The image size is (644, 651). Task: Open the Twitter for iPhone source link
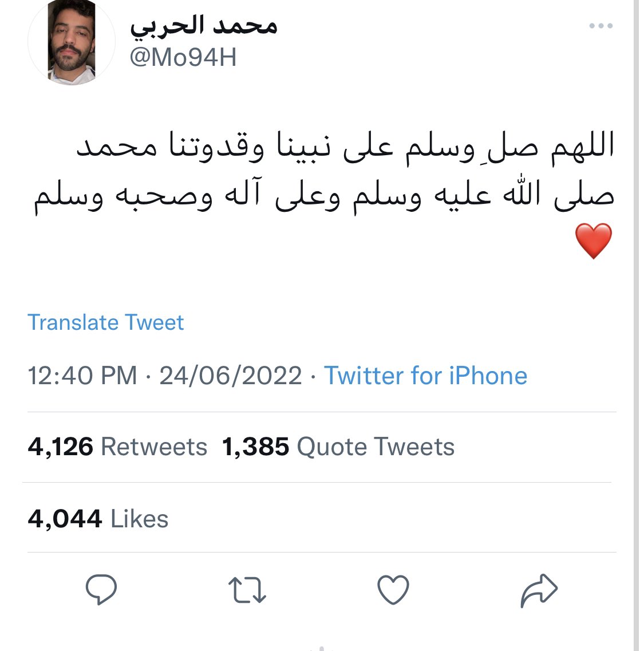click(425, 376)
